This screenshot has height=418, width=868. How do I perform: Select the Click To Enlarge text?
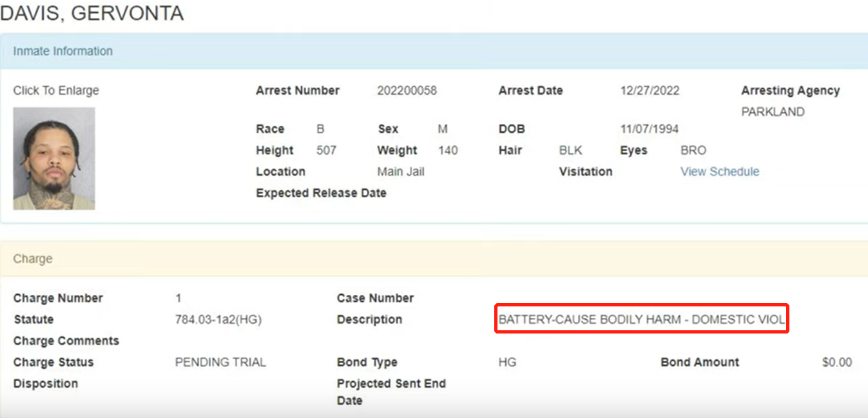click(x=56, y=91)
